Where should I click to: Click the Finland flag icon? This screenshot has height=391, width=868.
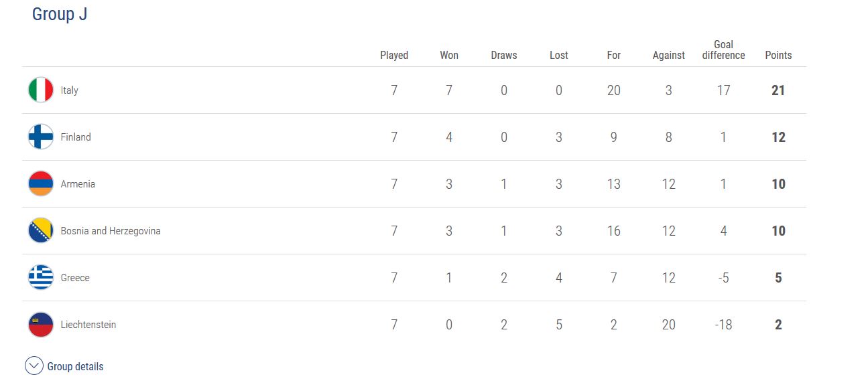click(x=41, y=137)
